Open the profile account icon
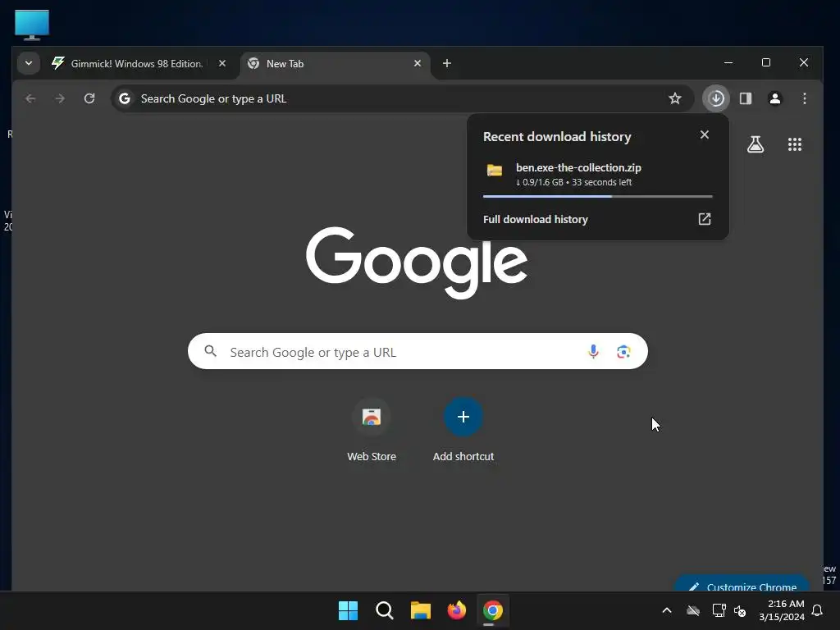Viewport: 840px width, 630px height. point(775,98)
